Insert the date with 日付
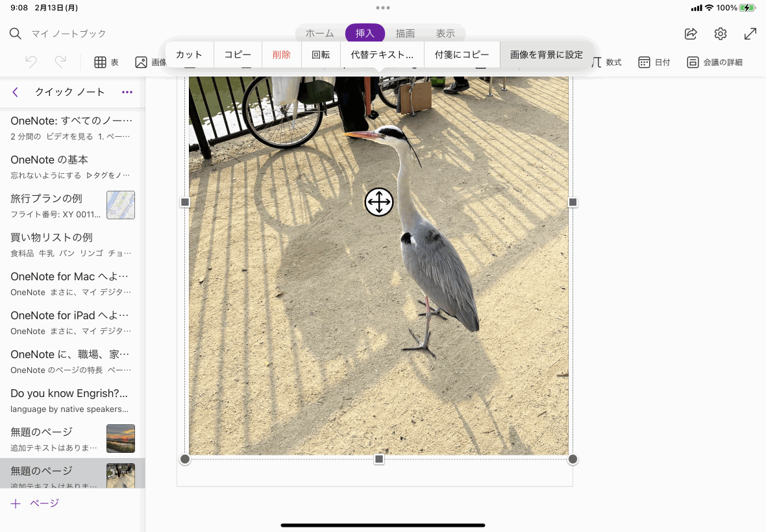The height and width of the screenshot is (532, 766). coord(654,62)
